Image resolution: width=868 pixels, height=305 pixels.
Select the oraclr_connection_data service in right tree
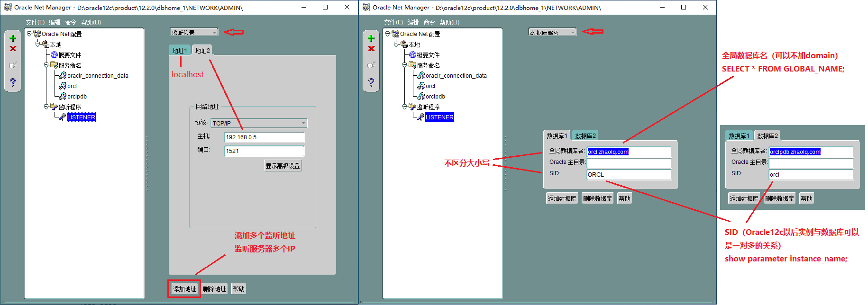click(456, 76)
